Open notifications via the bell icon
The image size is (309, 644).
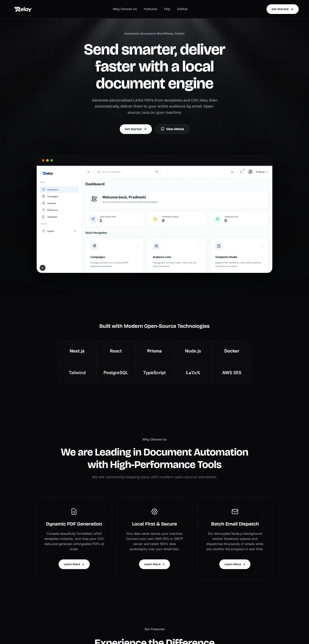(241, 172)
